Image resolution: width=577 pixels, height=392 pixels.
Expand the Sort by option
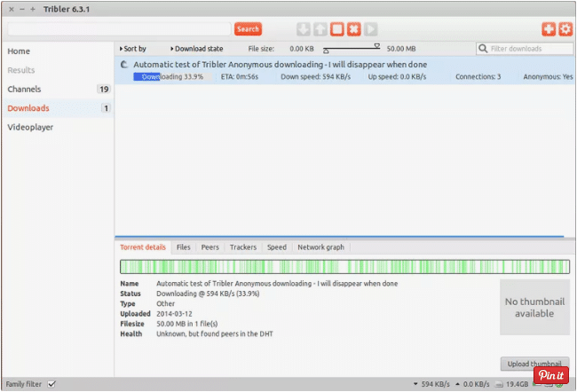(133, 49)
